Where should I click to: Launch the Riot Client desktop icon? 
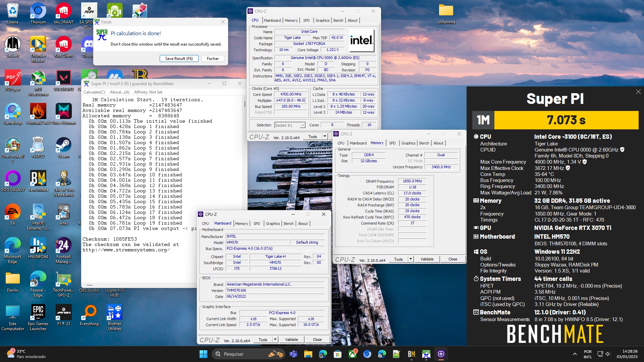[63, 47]
